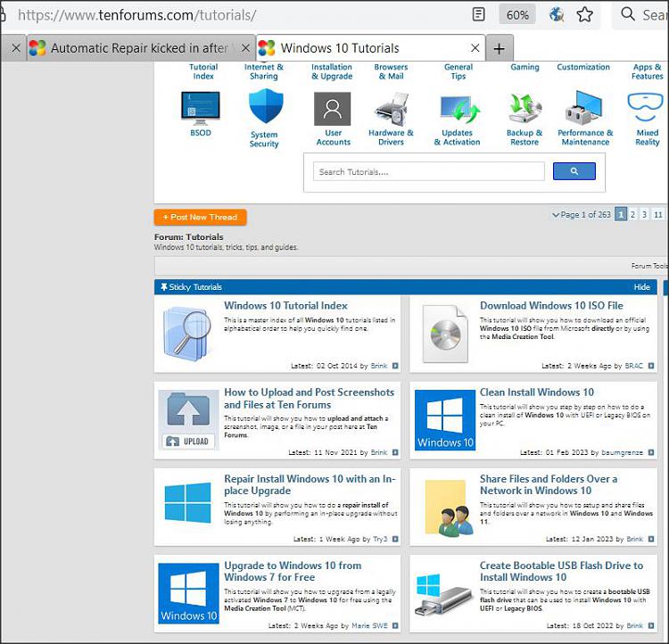The width and height of the screenshot is (669, 644).
Task: Open the Gaming category
Action: (524, 67)
